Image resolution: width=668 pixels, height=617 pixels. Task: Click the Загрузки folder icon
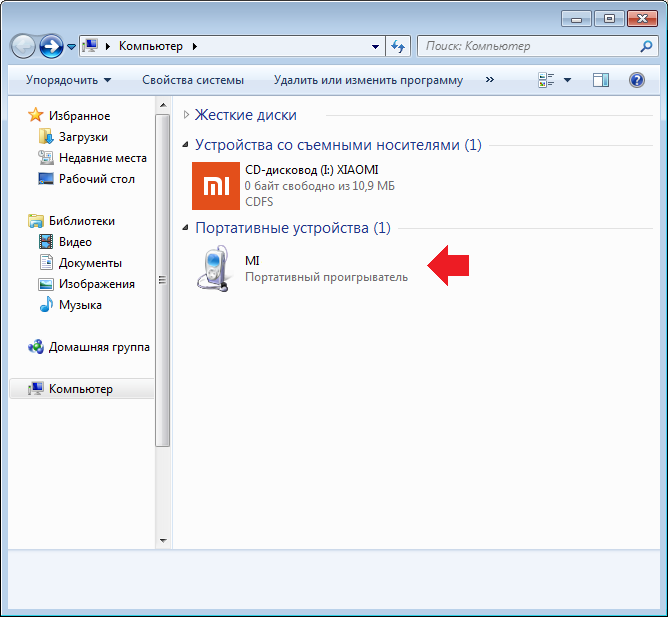click(46, 136)
